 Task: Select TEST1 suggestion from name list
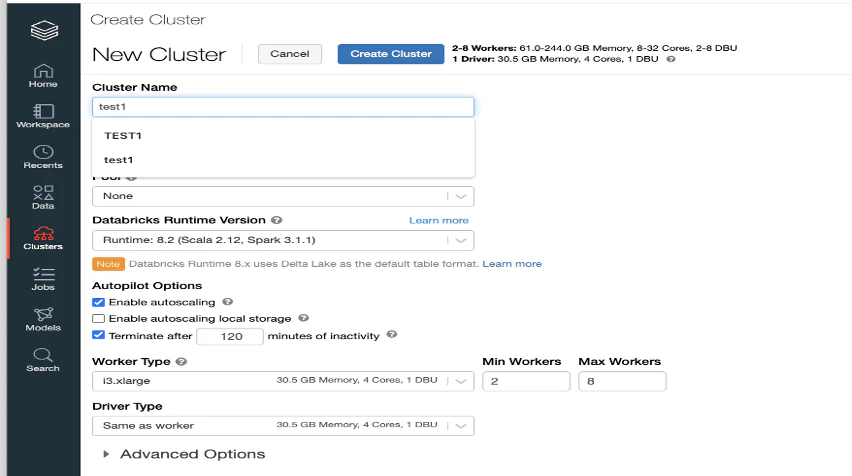coord(283,135)
